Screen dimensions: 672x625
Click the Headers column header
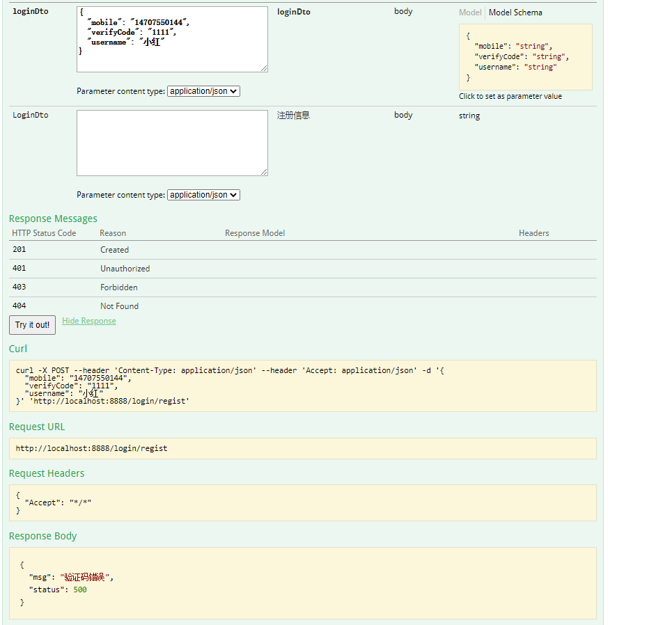[534, 233]
